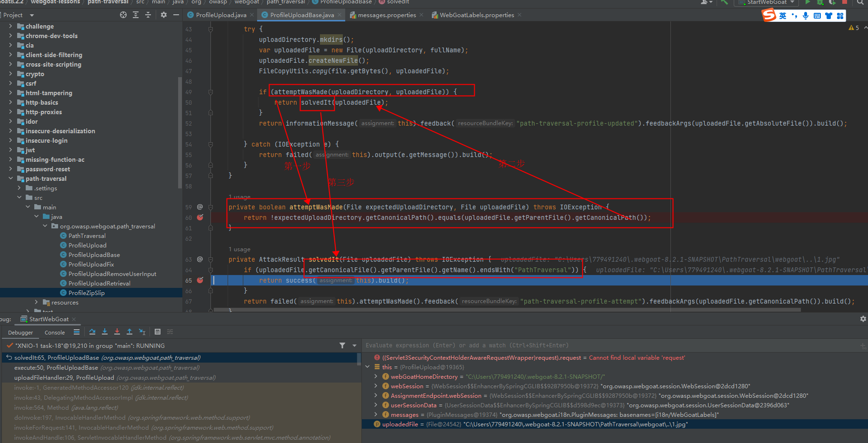Open thread selector dropdown arrow

tap(354, 345)
